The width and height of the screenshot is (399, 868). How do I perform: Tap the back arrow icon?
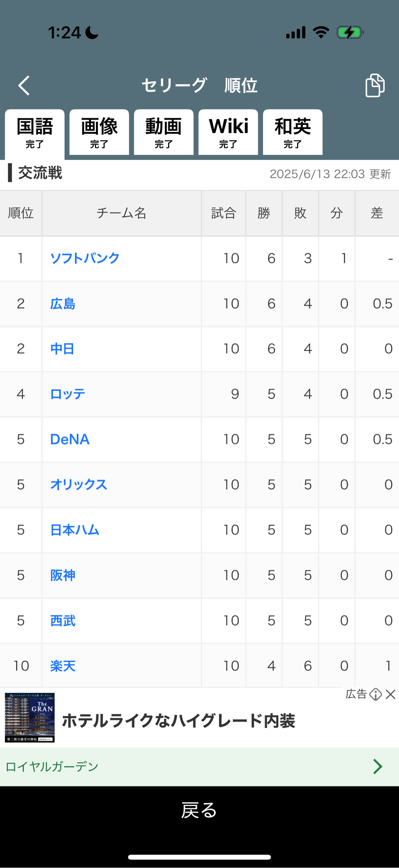pos(24,86)
